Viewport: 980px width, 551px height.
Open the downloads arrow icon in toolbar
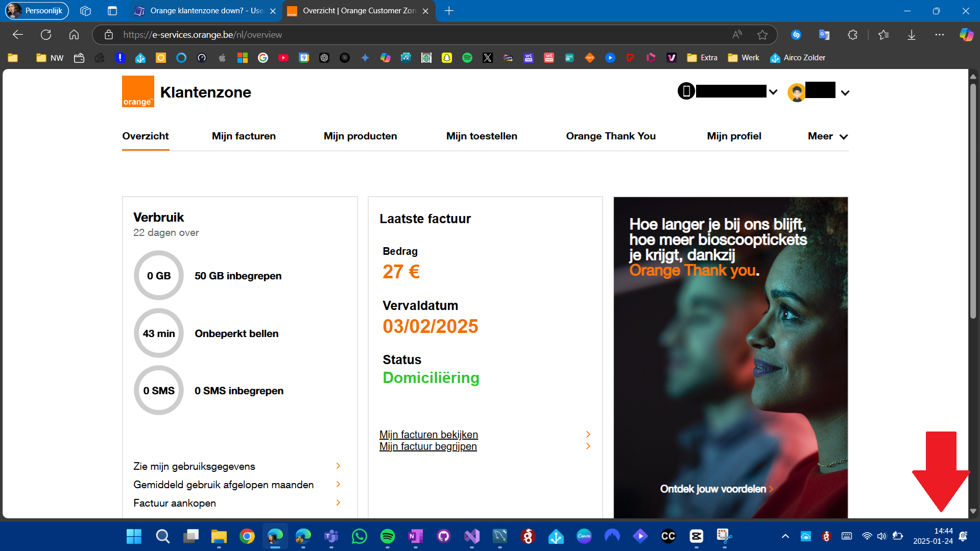911,35
